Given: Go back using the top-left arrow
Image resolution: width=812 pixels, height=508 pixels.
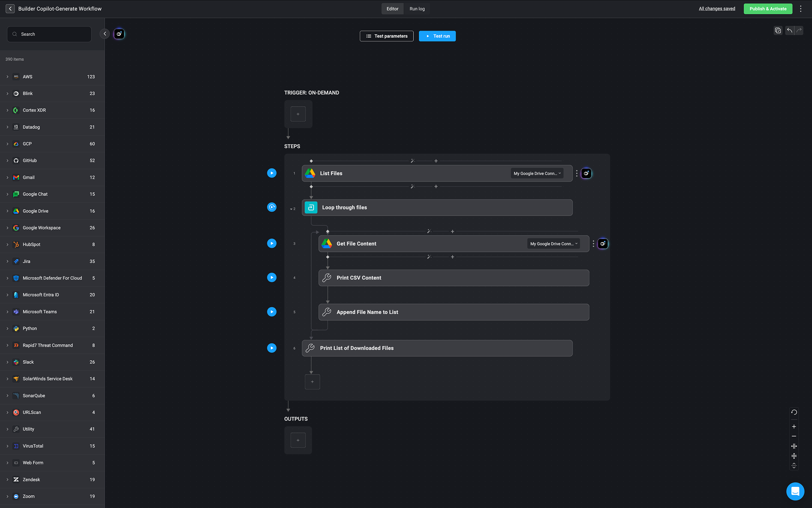Looking at the screenshot, I should coord(10,8).
